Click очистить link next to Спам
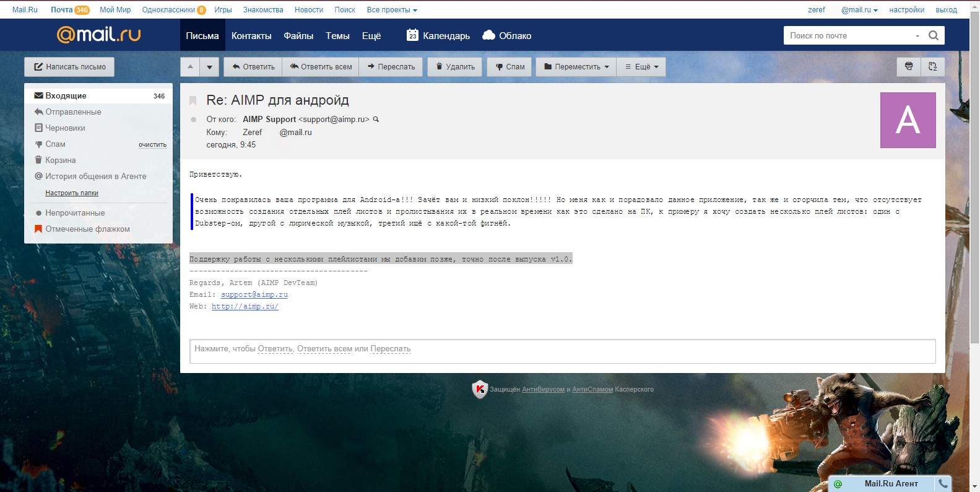Viewport: 980px width, 492px height. 152,144
